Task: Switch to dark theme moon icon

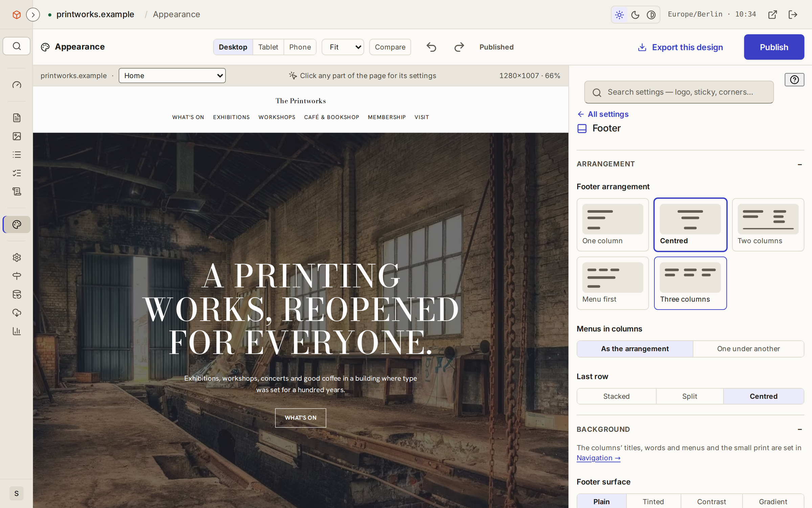Action: [x=635, y=15]
